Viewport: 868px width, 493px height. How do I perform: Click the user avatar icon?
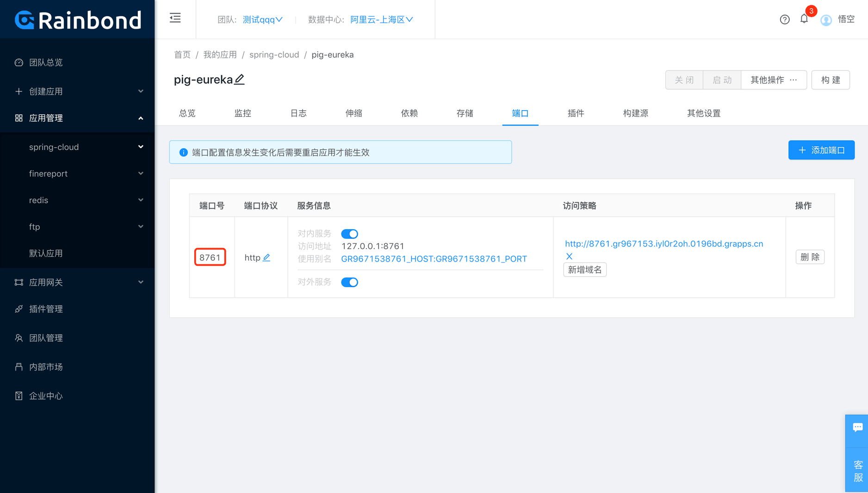pyautogui.click(x=826, y=19)
